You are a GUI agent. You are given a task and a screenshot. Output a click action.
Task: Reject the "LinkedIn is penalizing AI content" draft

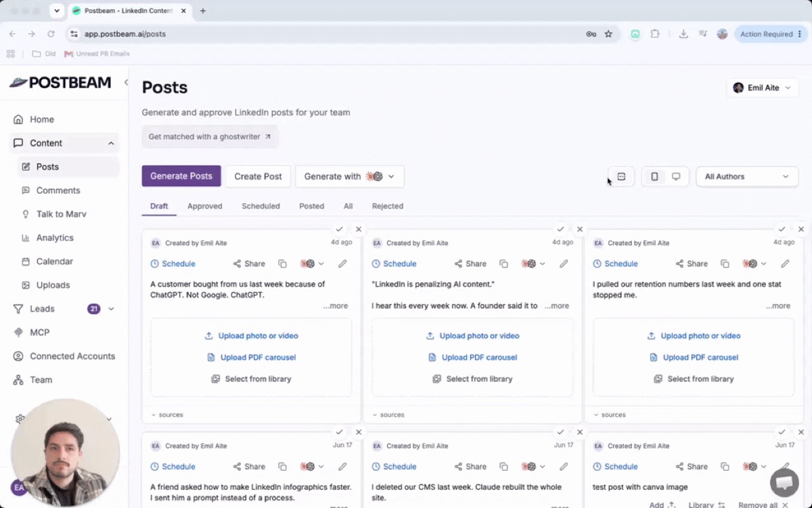tap(580, 230)
